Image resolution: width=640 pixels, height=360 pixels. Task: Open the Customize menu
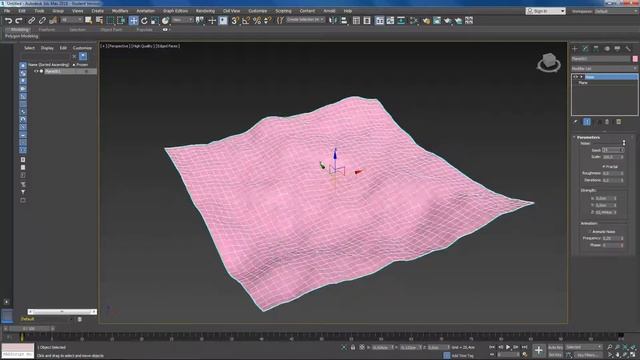[258, 11]
